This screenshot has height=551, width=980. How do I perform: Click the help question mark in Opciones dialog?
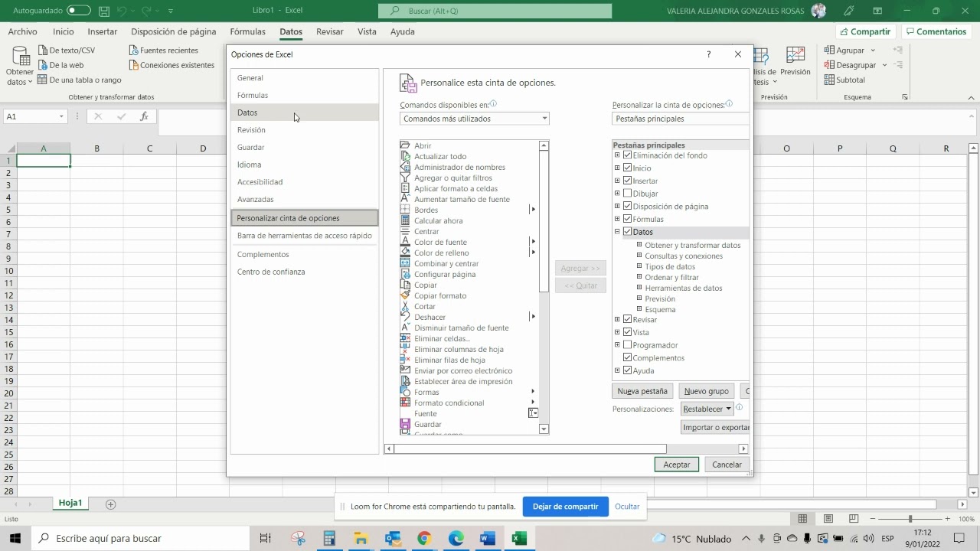tap(708, 54)
